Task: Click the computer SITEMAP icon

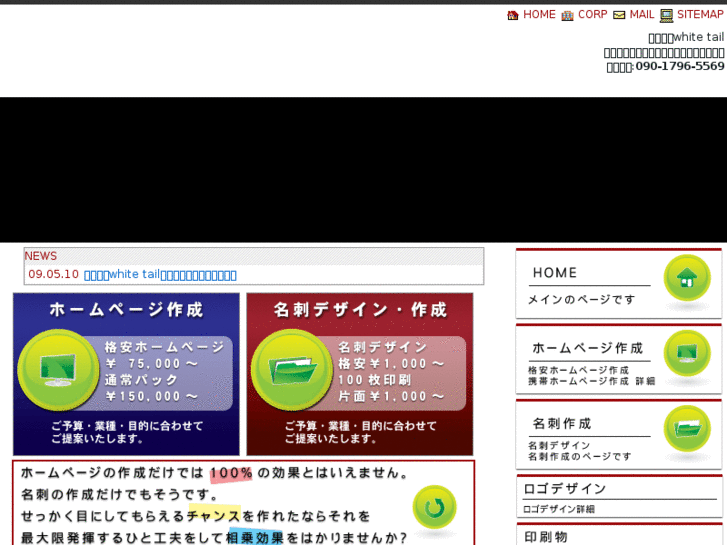Action: (x=667, y=16)
